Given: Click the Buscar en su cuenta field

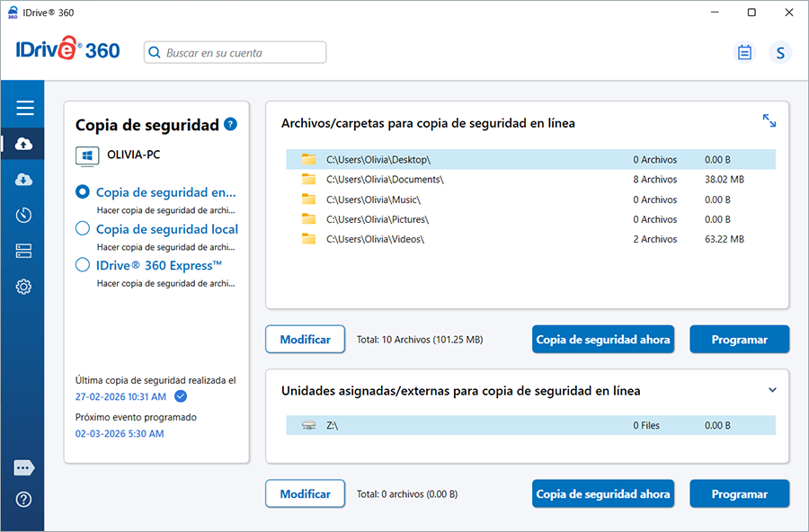Looking at the screenshot, I should (x=243, y=53).
